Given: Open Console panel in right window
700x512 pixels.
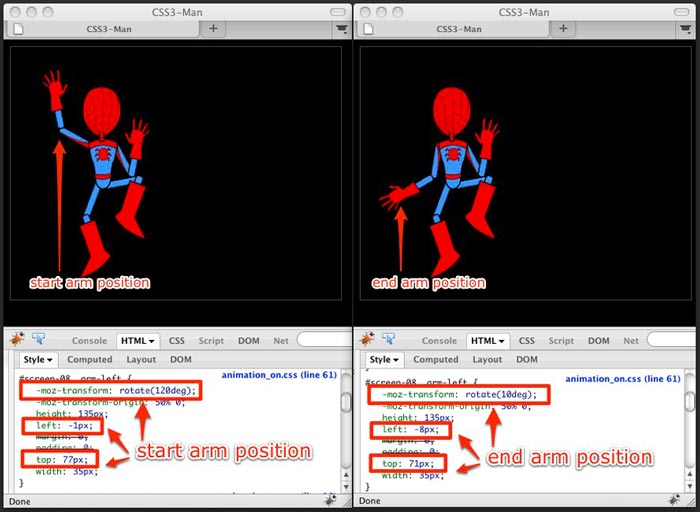Looking at the screenshot, I should point(439,341).
